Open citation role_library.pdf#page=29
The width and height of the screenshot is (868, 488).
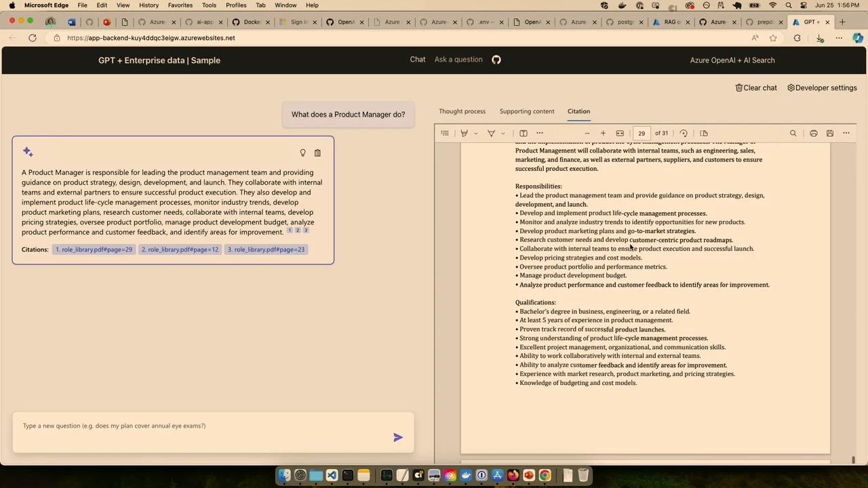(94, 249)
